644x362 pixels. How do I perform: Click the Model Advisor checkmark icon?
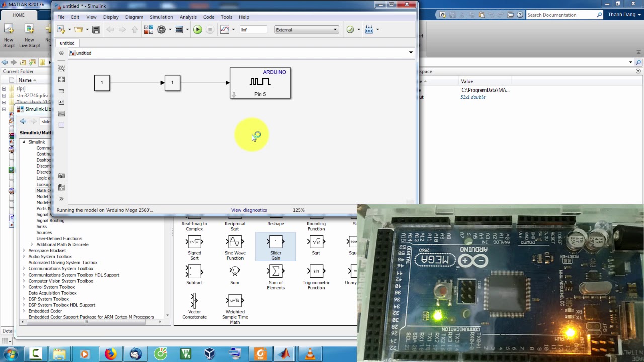click(350, 30)
